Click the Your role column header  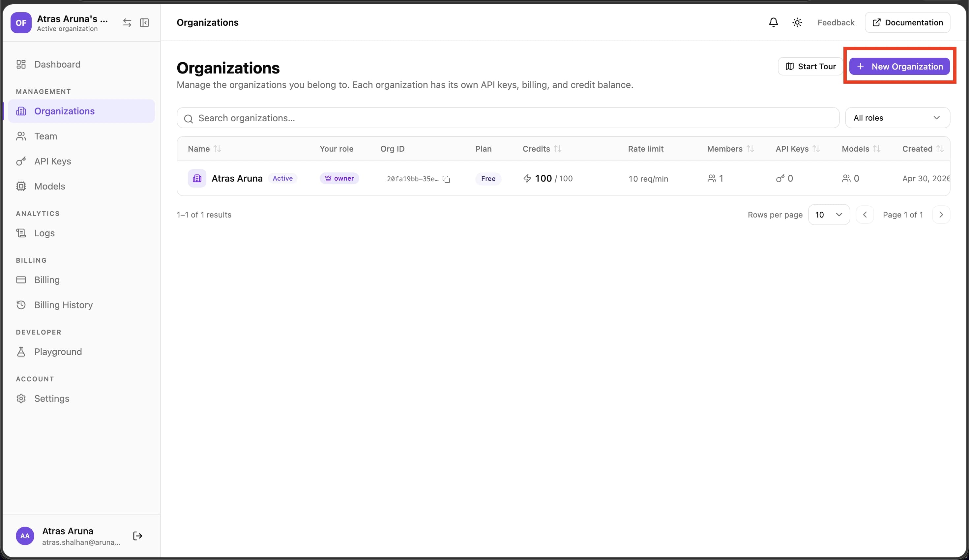click(x=337, y=149)
